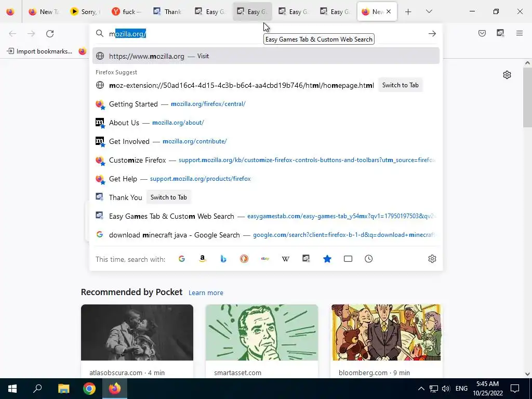Search this time with Wikipedia icon
532x399 pixels.
[x=286, y=259]
